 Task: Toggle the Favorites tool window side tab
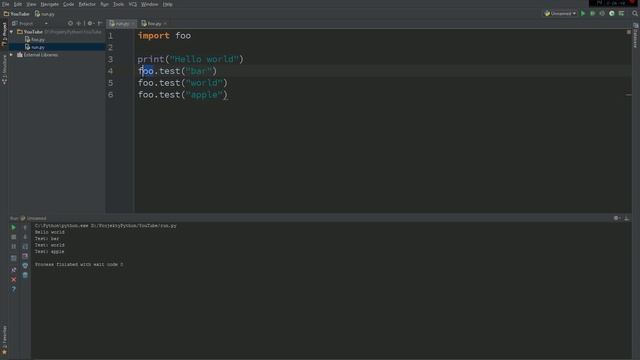point(4,339)
